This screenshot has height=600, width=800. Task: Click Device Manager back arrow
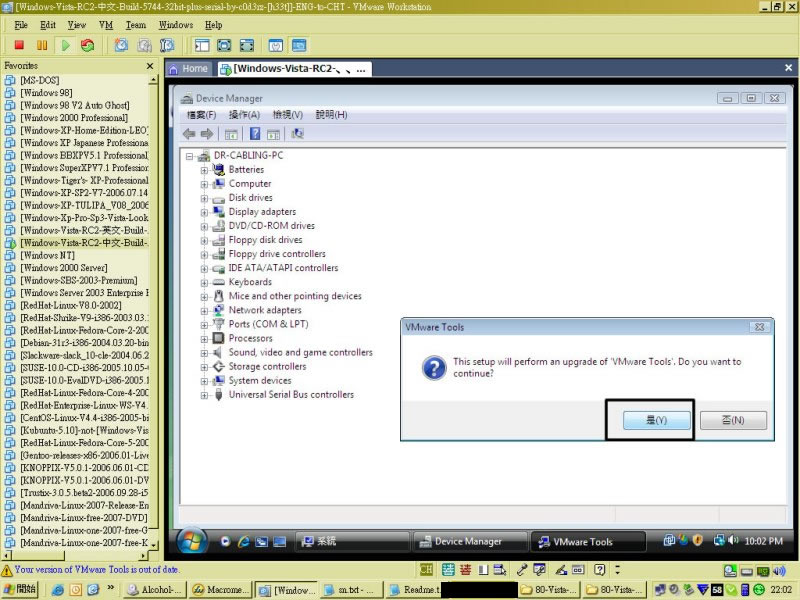click(x=189, y=134)
